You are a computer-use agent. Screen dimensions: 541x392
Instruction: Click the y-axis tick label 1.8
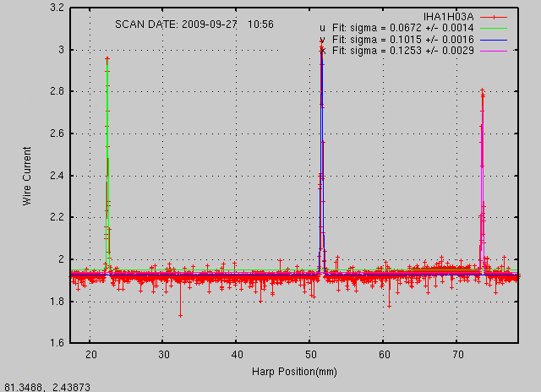(57, 302)
